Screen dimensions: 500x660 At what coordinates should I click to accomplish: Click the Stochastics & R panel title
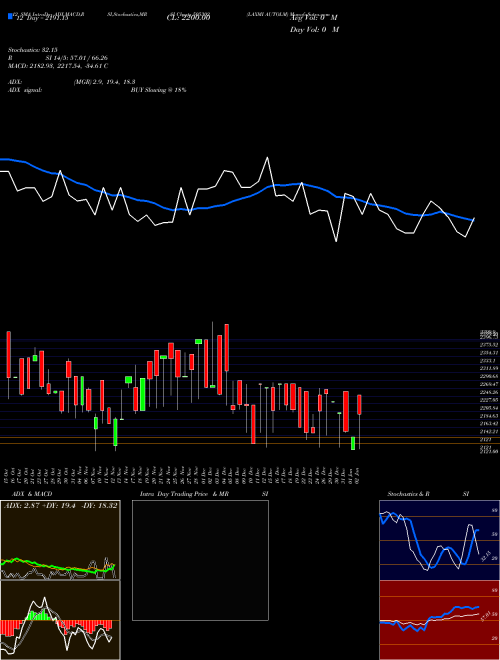(409, 494)
